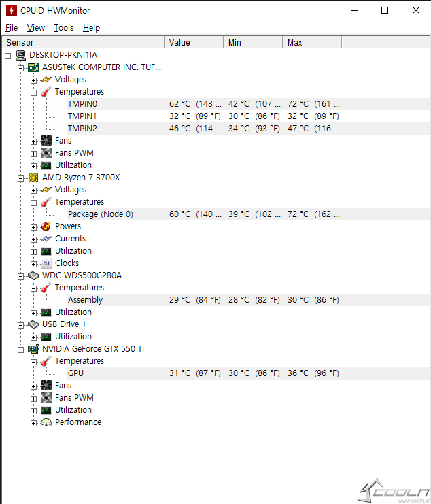431x504 pixels.
Task: Open the View menu
Action: click(x=35, y=28)
